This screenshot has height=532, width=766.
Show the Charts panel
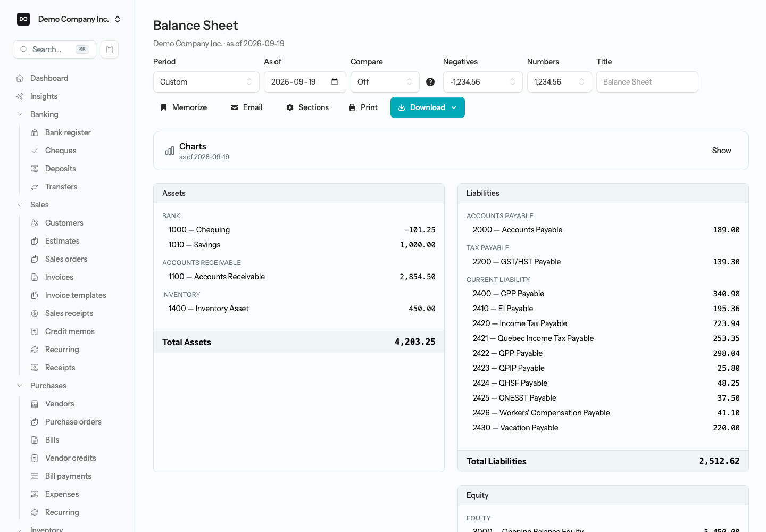point(721,151)
